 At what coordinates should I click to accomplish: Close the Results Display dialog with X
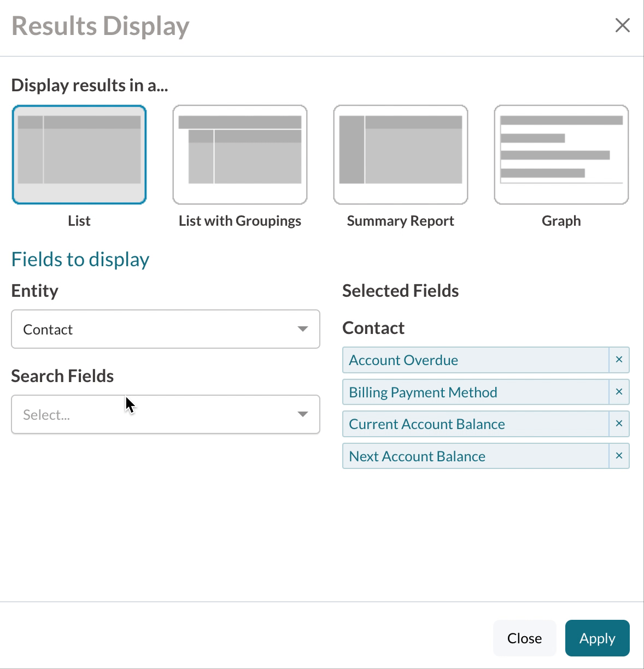click(x=623, y=25)
